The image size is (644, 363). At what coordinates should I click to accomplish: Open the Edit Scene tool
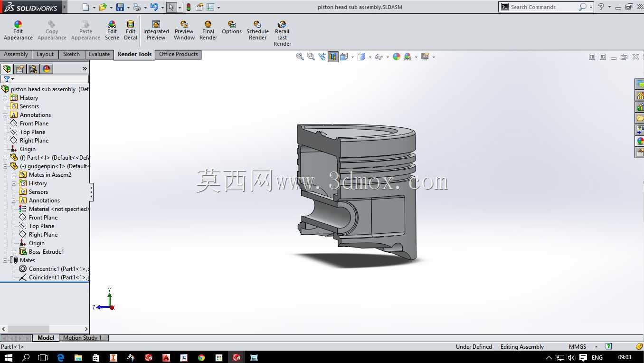(112, 30)
